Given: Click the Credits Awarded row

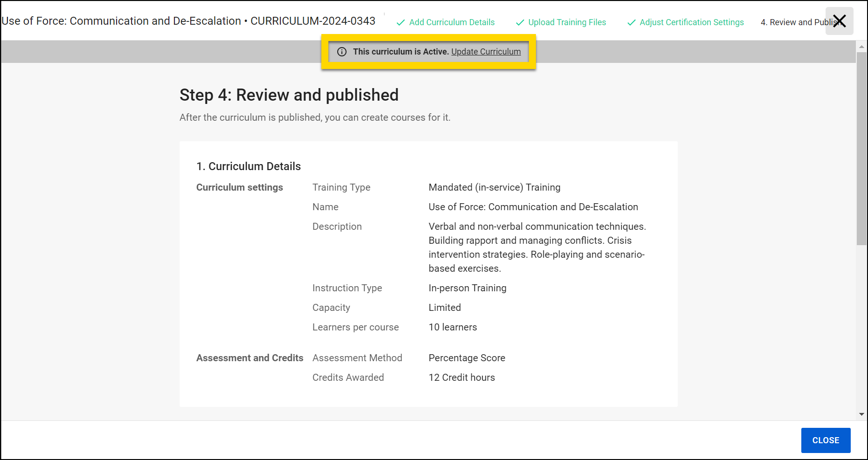Looking at the screenshot, I should (x=348, y=377).
